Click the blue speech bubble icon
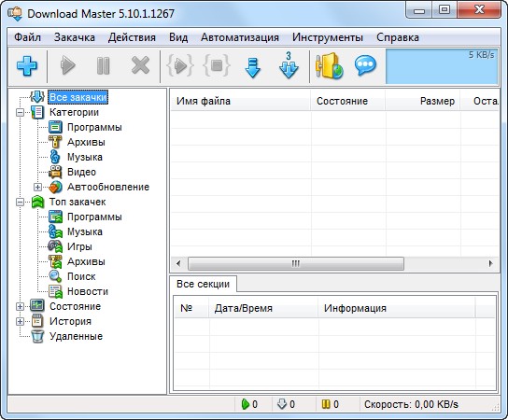 [x=365, y=65]
